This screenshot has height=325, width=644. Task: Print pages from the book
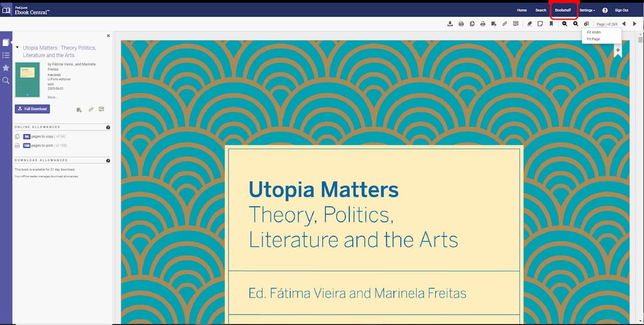(x=482, y=24)
